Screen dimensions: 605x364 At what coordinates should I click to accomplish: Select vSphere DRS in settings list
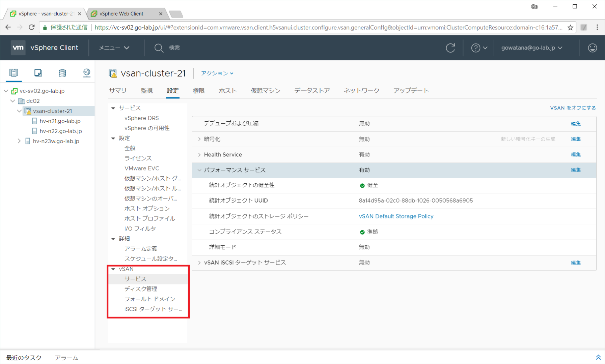click(x=141, y=118)
